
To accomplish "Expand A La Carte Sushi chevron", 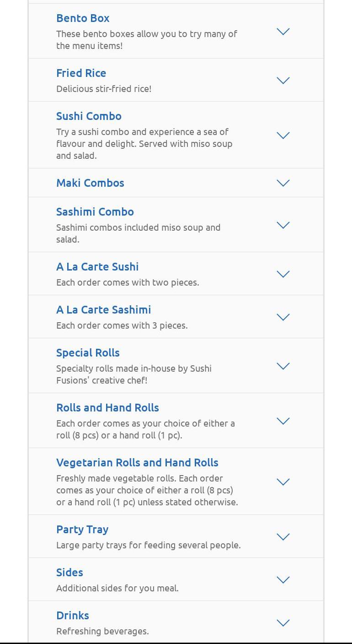I will [x=283, y=274].
